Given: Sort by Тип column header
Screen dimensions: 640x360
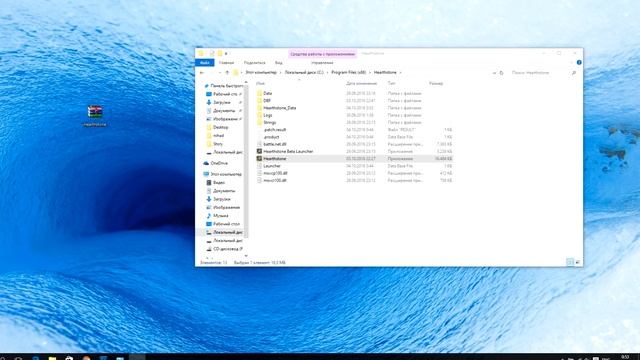Looking at the screenshot, I should coord(391,83).
